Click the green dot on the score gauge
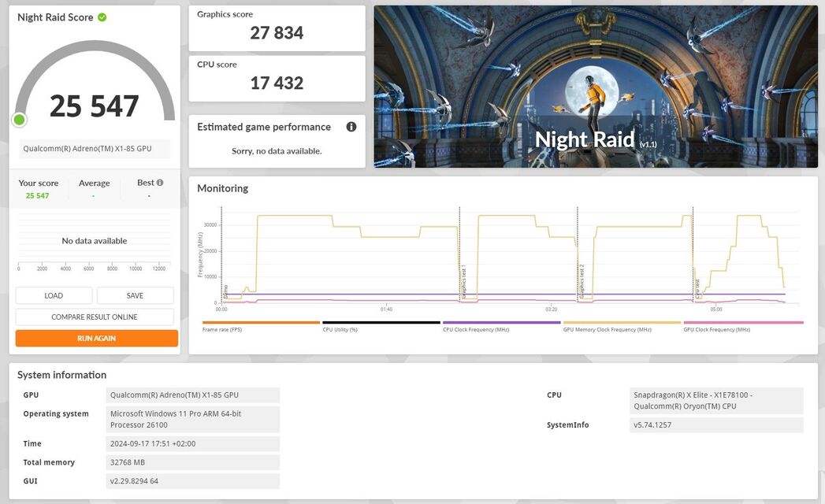This screenshot has height=504, width=825. tap(19, 120)
